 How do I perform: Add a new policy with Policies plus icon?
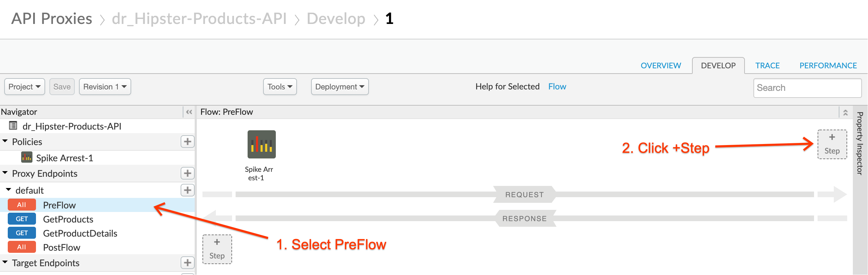pyautogui.click(x=187, y=142)
